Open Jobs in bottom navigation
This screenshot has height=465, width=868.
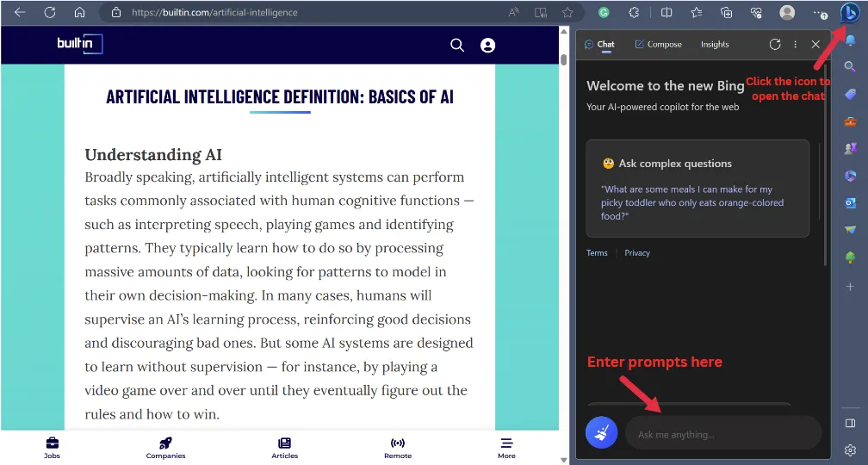[52, 448]
